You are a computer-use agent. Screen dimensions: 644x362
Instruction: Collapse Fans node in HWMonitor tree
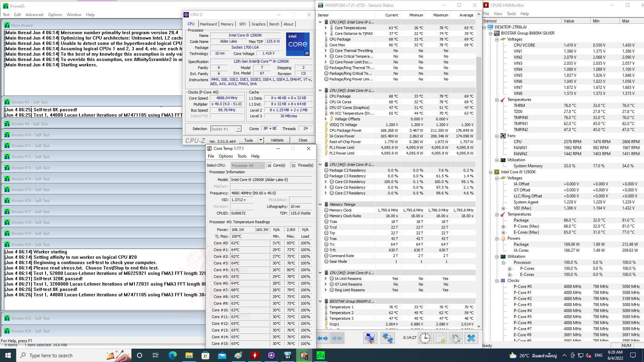pyautogui.click(x=497, y=136)
